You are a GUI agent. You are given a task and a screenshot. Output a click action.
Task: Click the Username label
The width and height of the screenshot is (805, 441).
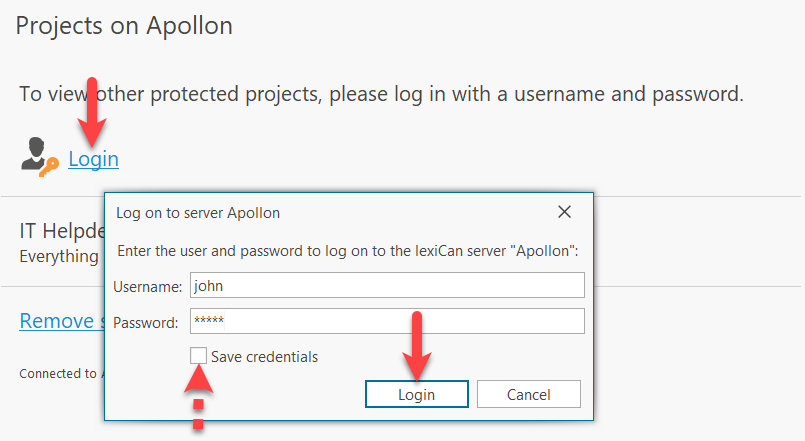[148, 287]
